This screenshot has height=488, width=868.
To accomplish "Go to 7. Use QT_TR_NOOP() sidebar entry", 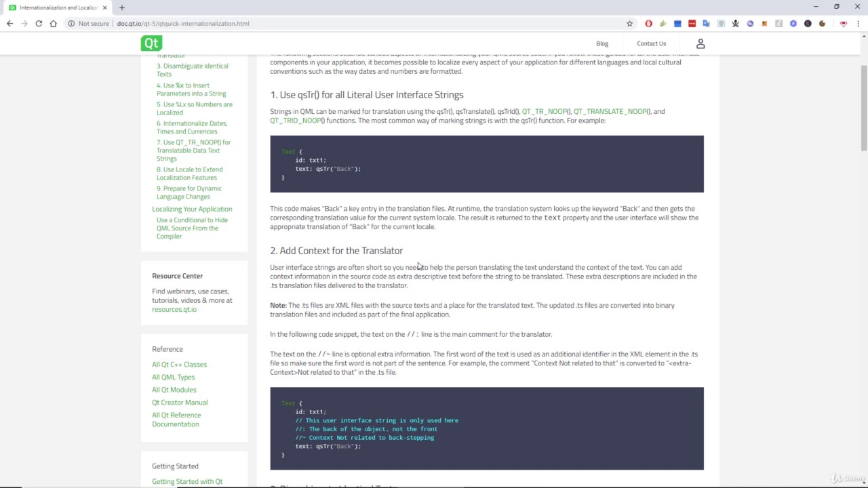I will tap(193, 150).
